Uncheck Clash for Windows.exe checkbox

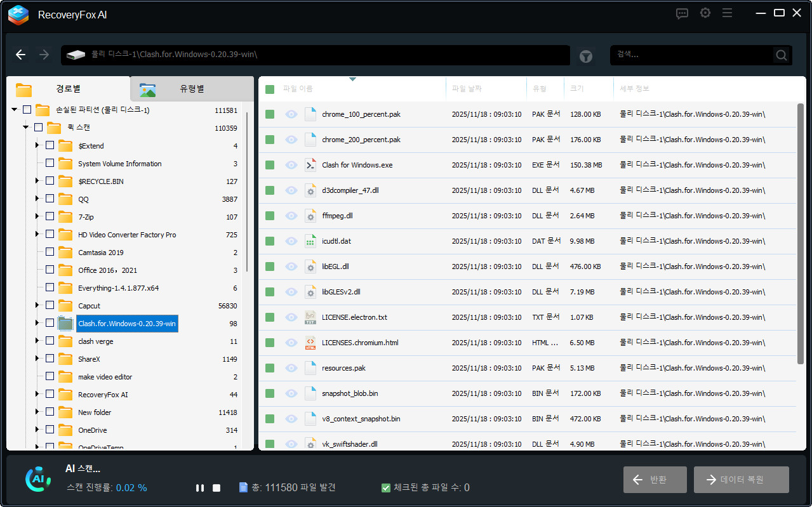coord(270,165)
